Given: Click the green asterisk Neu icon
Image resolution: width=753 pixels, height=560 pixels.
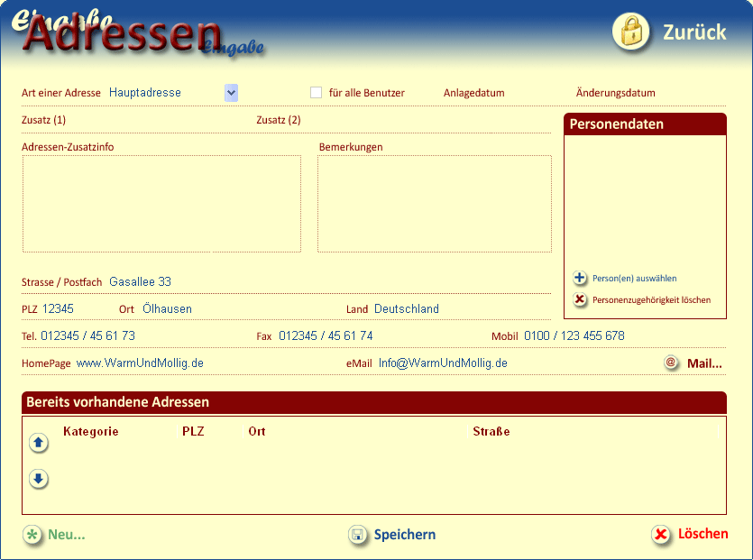Looking at the screenshot, I should coord(32,535).
